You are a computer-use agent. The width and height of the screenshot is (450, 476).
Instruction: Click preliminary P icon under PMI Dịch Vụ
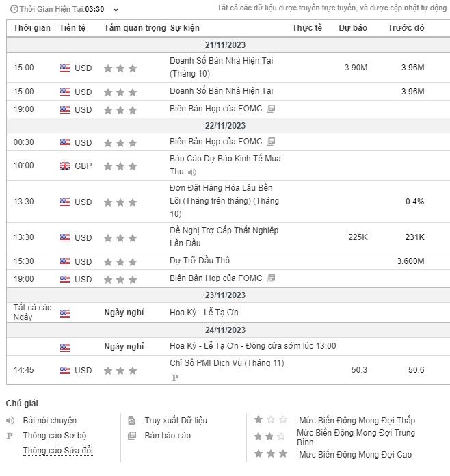click(x=174, y=378)
